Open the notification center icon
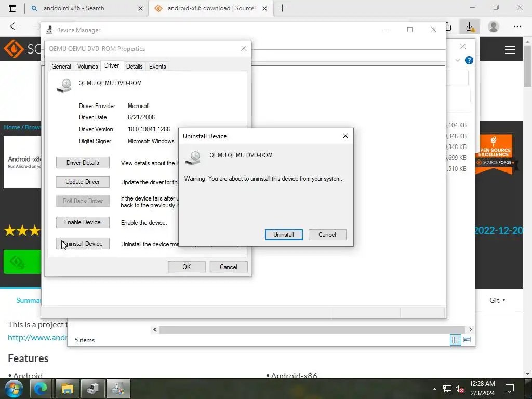Image resolution: width=532 pixels, height=399 pixels. 509,389
